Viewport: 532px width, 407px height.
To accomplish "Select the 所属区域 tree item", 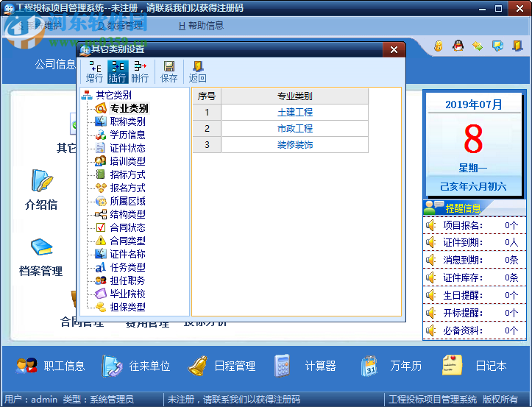I will coord(127,201).
